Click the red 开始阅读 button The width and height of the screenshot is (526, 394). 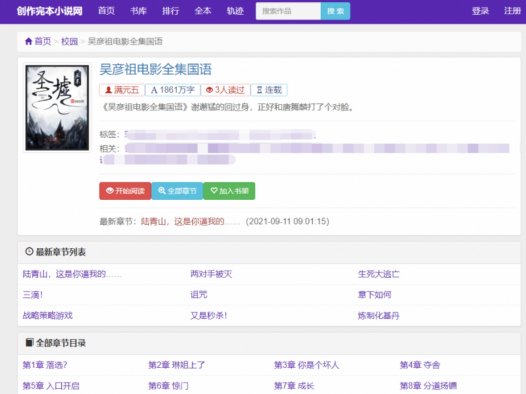125,191
